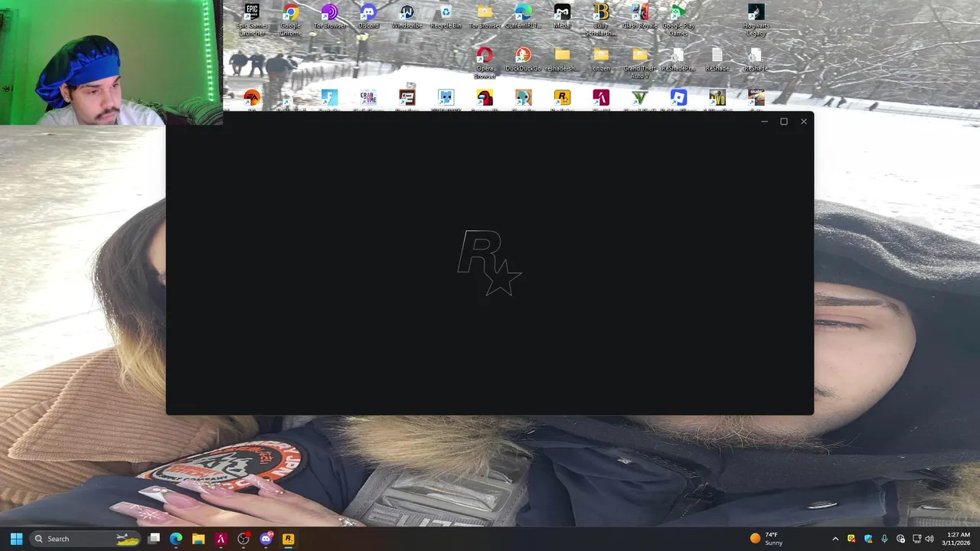Open the Clash Royale desktop shortcut
Image resolution: width=980 pixels, height=551 pixels.
click(x=639, y=17)
